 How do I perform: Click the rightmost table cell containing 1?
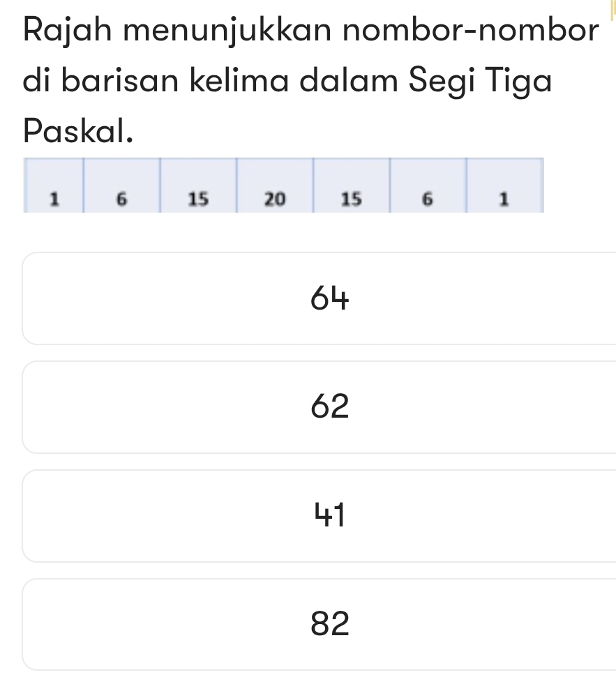pos(503,199)
